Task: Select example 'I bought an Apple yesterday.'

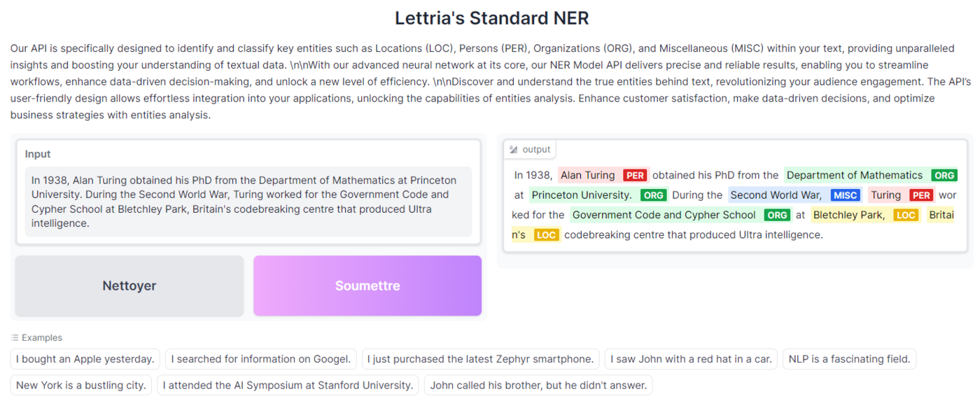Action: tap(85, 359)
